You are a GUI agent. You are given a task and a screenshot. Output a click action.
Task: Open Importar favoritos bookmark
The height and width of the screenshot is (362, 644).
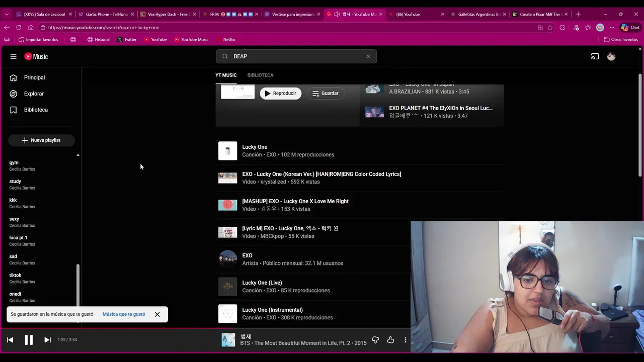point(38,39)
